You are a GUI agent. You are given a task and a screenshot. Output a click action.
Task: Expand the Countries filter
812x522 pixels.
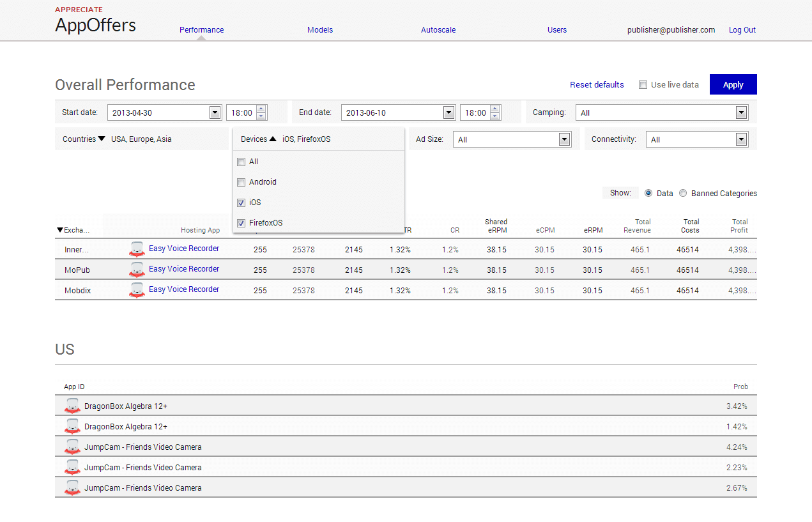tap(102, 139)
